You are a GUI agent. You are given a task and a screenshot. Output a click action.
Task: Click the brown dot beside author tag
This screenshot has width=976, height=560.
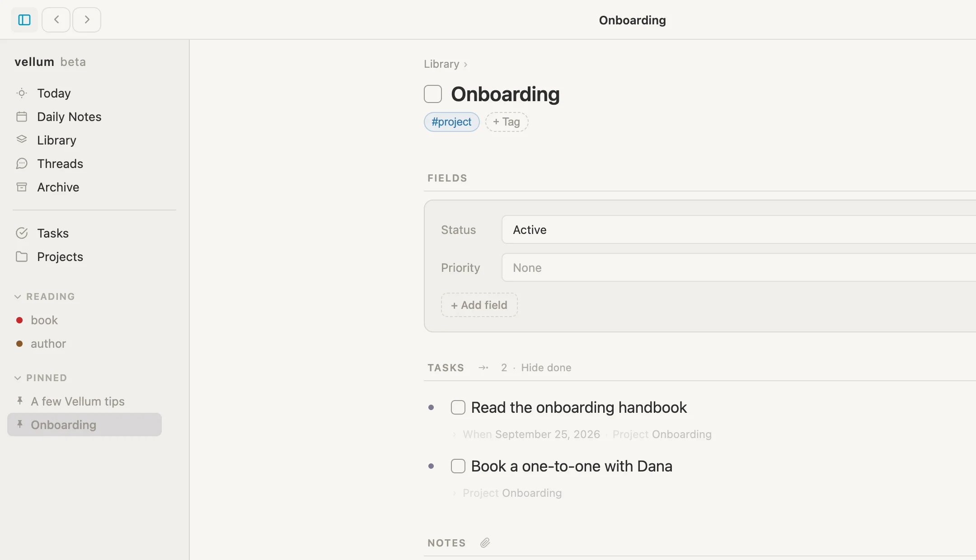click(x=19, y=344)
